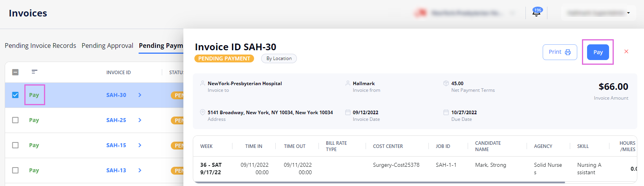The width and height of the screenshot is (644, 186).
Task: Click the printer icon on Print button
Action: 568,52
